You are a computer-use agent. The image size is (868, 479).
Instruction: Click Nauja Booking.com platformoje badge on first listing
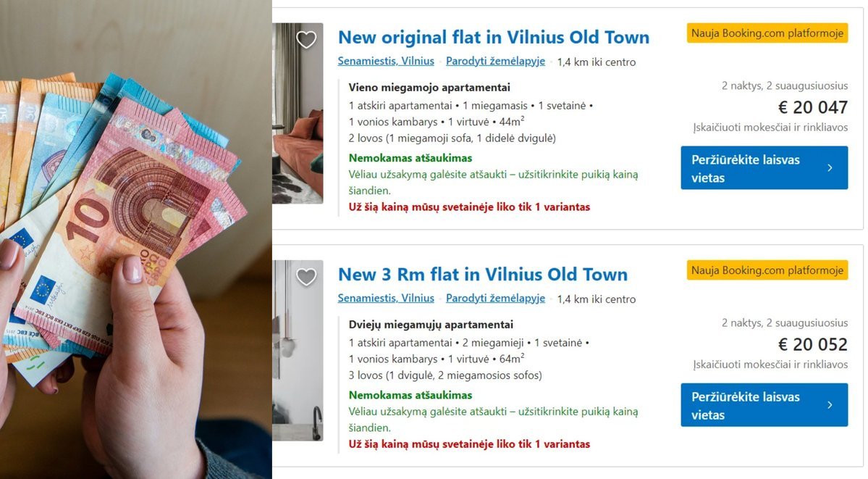click(767, 33)
